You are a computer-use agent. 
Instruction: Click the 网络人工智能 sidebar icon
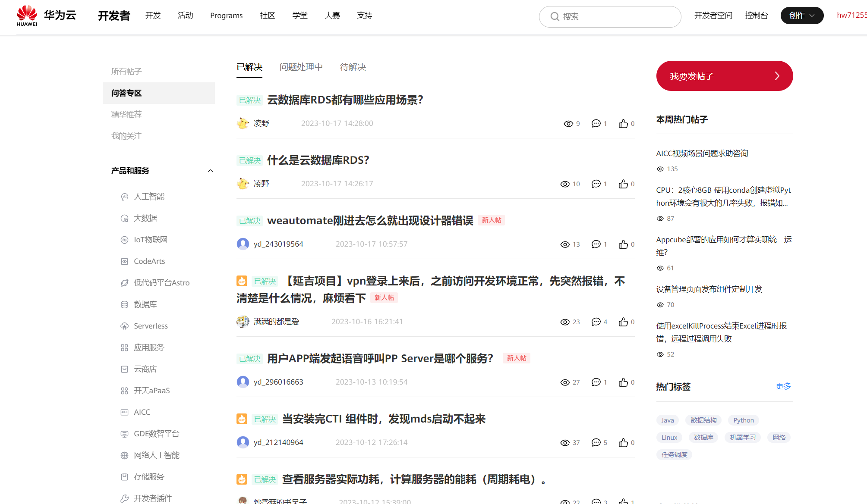click(x=124, y=455)
